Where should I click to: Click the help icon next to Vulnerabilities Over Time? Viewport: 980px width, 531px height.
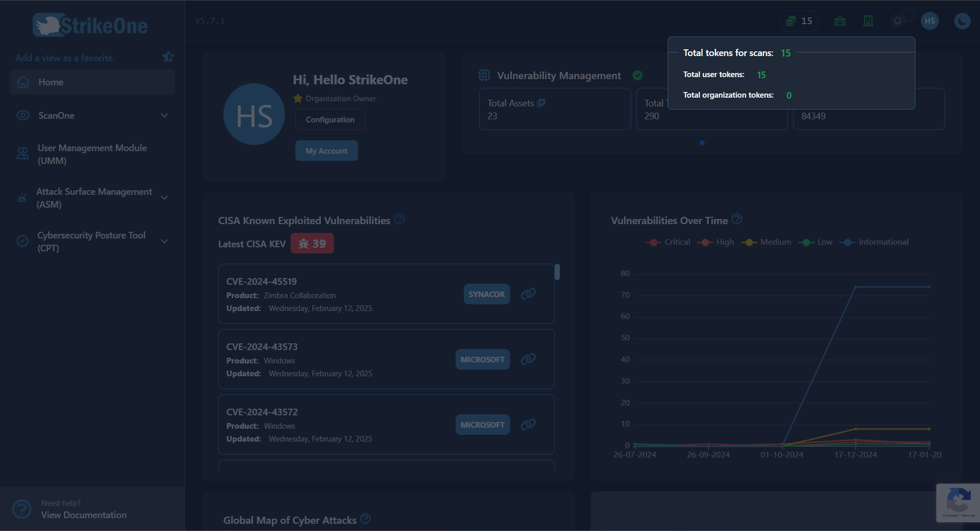(x=737, y=218)
